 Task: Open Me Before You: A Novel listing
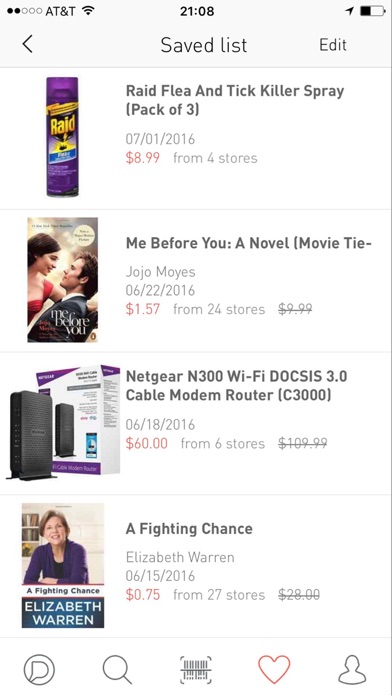(196, 281)
